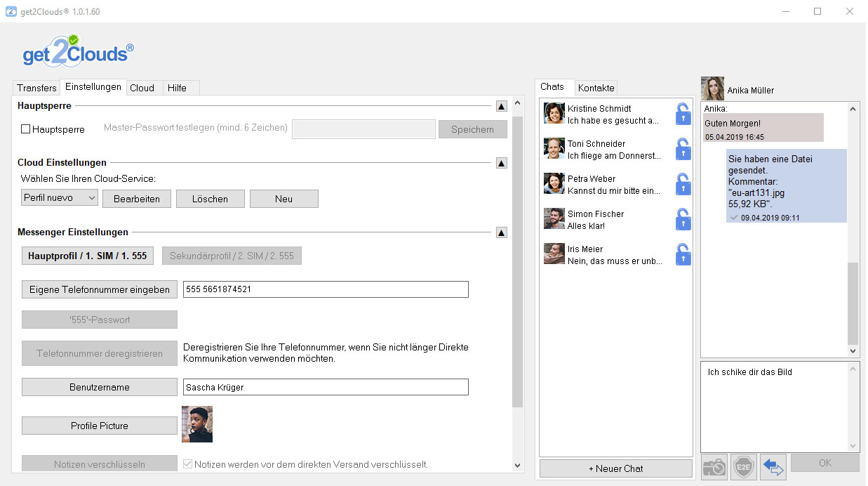Screen dimensions: 868x486
Task: Click Kristine Schmidt's avatar picture
Action: (x=554, y=113)
